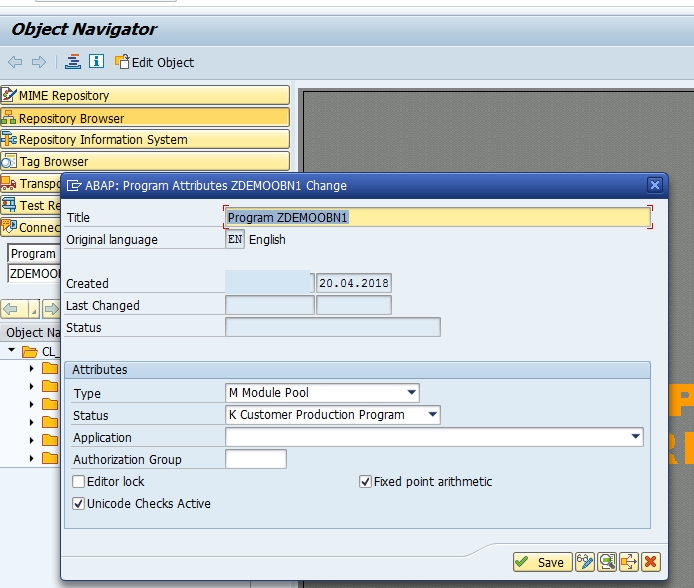Image resolution: width=694 pixels, height=588 pixels.
Task: Click the created date 20.04.2018 field
Action: [354, 283]
